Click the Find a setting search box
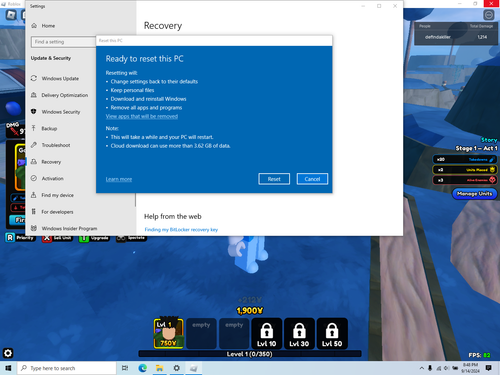This screenshot has height=375, width=500. point(63,42)
